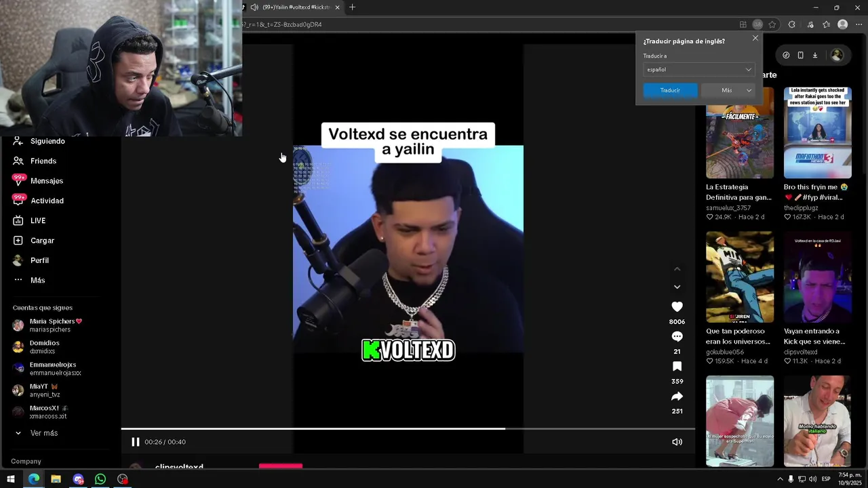Viewport: 868px width, 488px height.
Task: Open Emmanuelrojxs account
Action: pyautogui.click(x=47, y=369)
